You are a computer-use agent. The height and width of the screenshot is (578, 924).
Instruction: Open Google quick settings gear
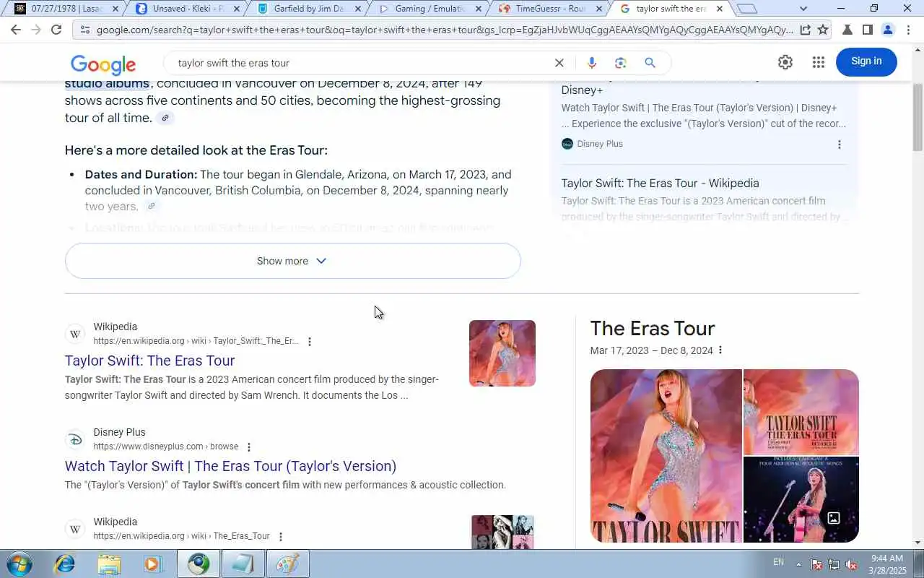[x=785, y=62]
